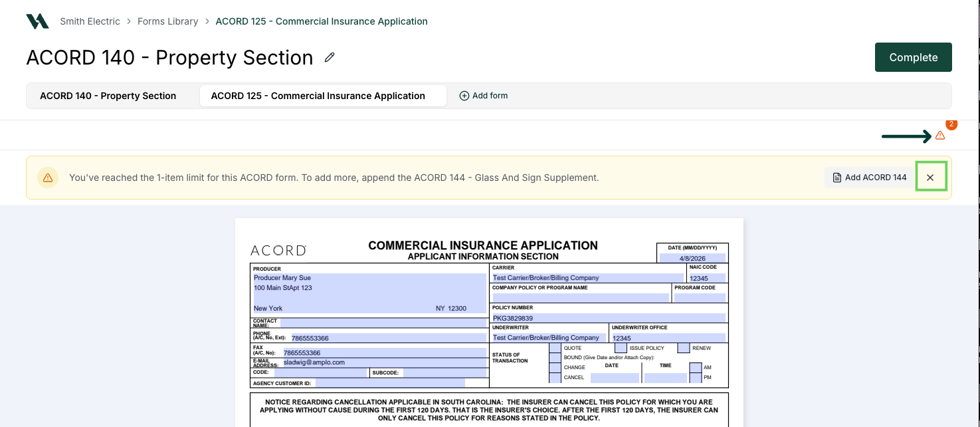Click the Complete button
980x427 pixels.
click(914, 57)
